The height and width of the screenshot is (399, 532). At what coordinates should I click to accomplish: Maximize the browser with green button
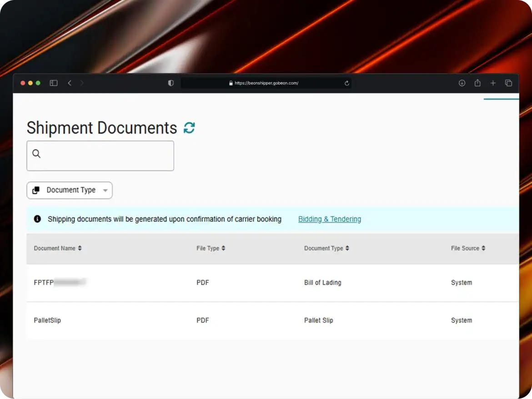[38, 83]
